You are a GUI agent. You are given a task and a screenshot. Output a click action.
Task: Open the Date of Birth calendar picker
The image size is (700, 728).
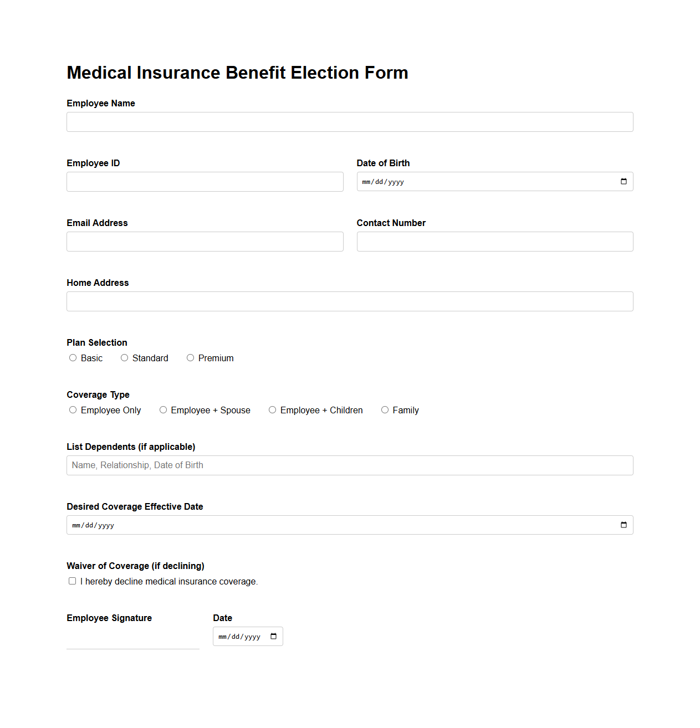623,181
